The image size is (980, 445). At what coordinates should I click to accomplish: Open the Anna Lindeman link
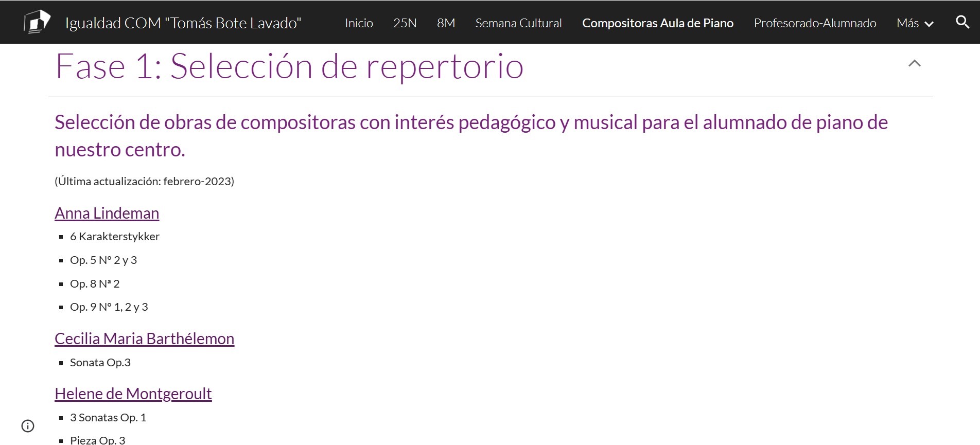point(107,213)
